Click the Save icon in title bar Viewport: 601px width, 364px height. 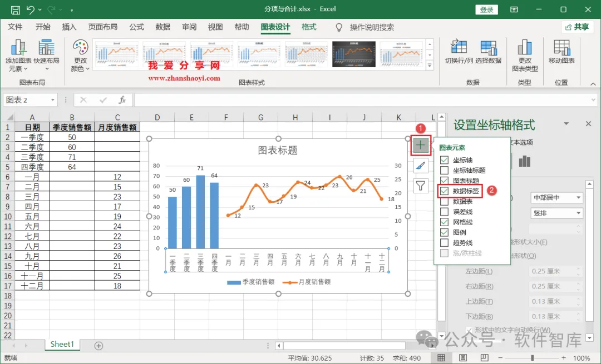coord(16,10)
